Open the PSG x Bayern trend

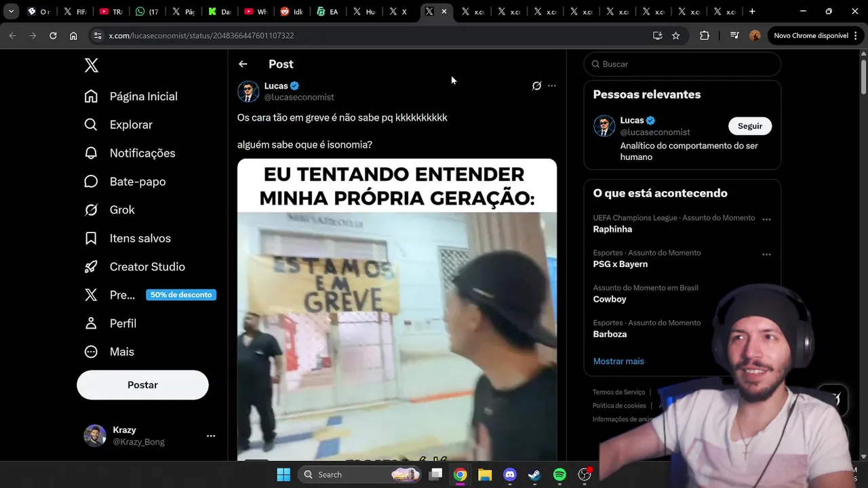620,264
